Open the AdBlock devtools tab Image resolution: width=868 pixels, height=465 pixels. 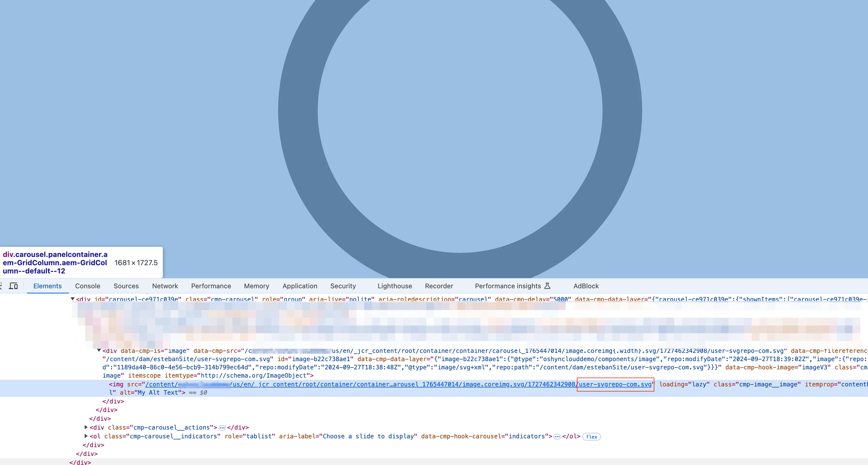pos(586,286)
